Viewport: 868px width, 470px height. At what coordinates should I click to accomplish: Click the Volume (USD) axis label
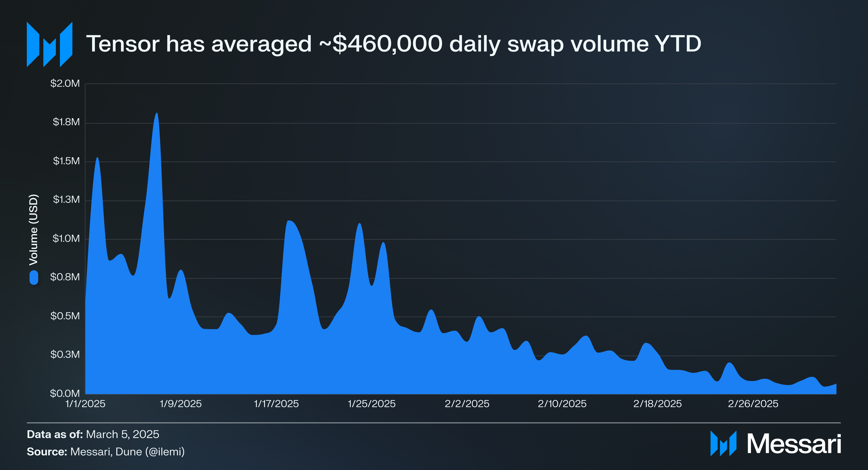point(34,230)
